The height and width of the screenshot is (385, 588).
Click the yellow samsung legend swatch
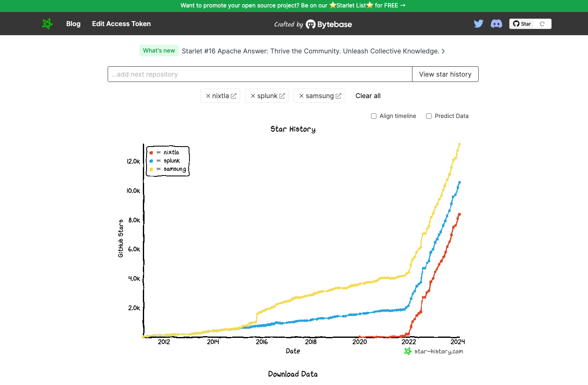pyautogui.click(x=151, y=169)
